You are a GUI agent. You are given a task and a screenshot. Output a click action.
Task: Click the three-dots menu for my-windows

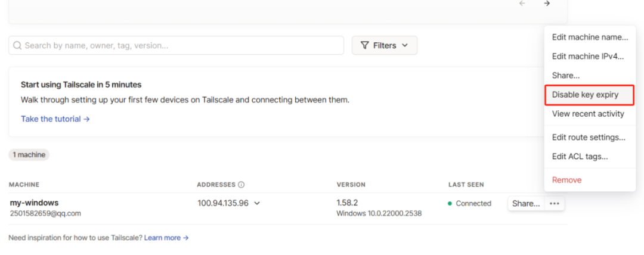(555, 203)
